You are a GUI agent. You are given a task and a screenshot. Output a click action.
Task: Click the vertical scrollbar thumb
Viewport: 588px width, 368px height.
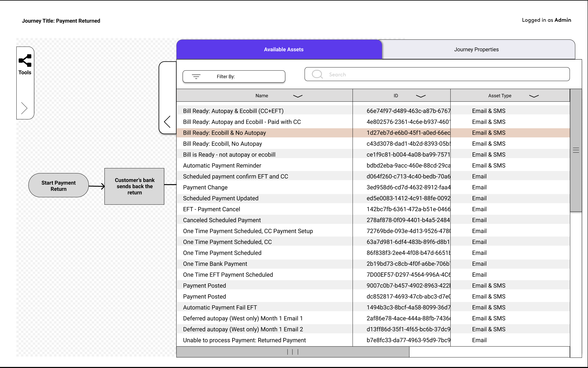[576, 150]
